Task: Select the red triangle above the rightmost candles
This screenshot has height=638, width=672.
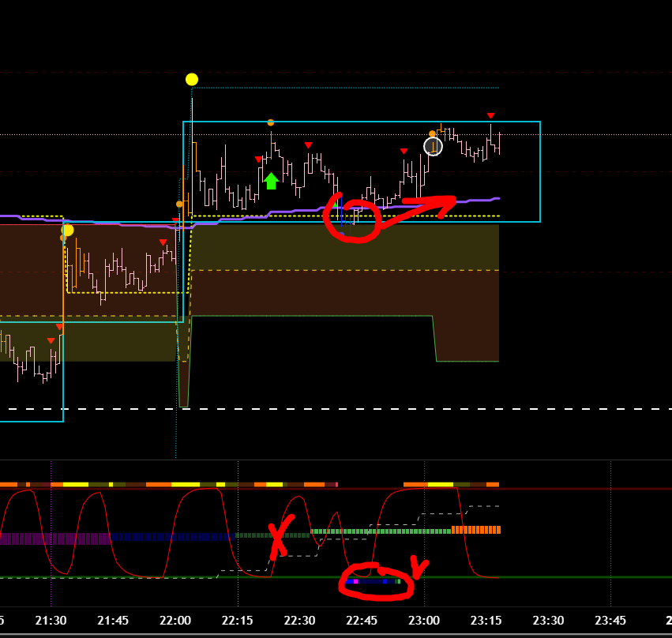Action: point(490,116)
